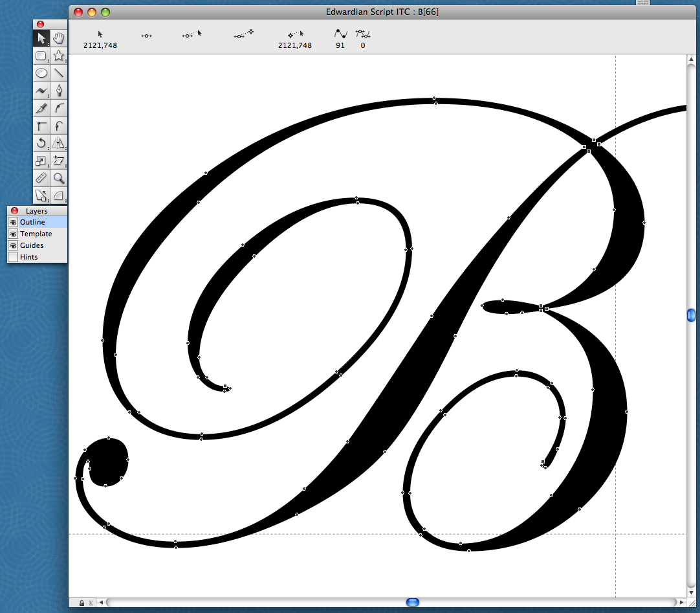Enable the Hints layer checkbox
Viewport: 700px width, 613px height.
[13, 257]
